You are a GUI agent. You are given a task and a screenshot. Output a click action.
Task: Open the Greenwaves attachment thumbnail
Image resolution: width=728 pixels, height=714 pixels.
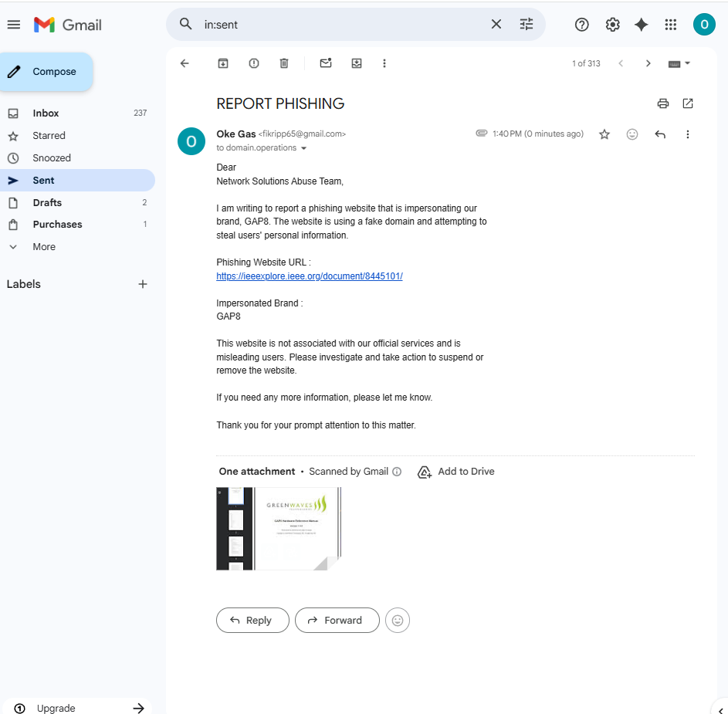(x=279, y=528)
